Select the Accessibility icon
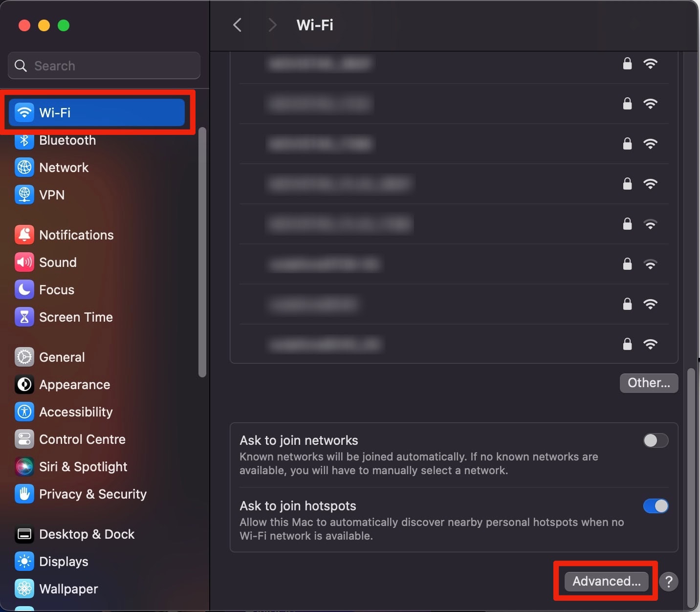This screenshot has height=612, width=700. [x=24, y=412]
